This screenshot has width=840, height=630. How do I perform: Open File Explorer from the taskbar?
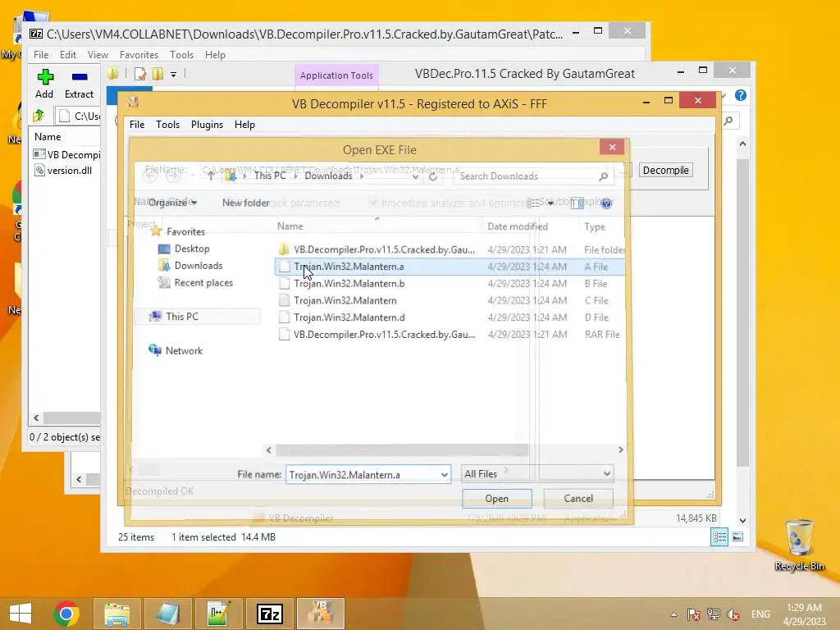[116, 614]
